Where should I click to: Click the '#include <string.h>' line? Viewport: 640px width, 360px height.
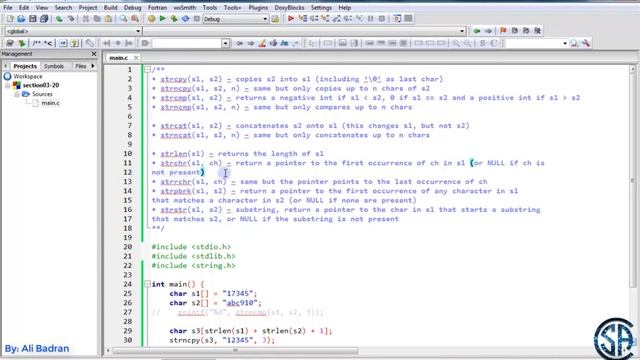[193, 266]
